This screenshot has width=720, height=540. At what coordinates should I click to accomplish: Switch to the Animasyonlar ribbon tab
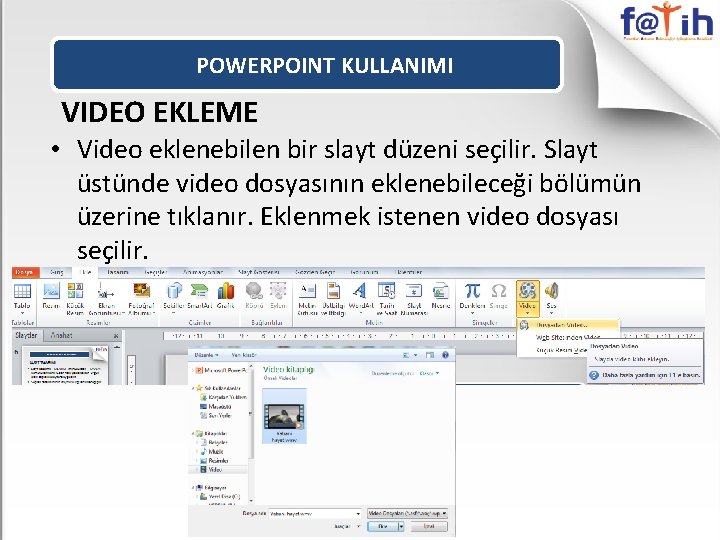pyautogui.click(x=202, y=272)
